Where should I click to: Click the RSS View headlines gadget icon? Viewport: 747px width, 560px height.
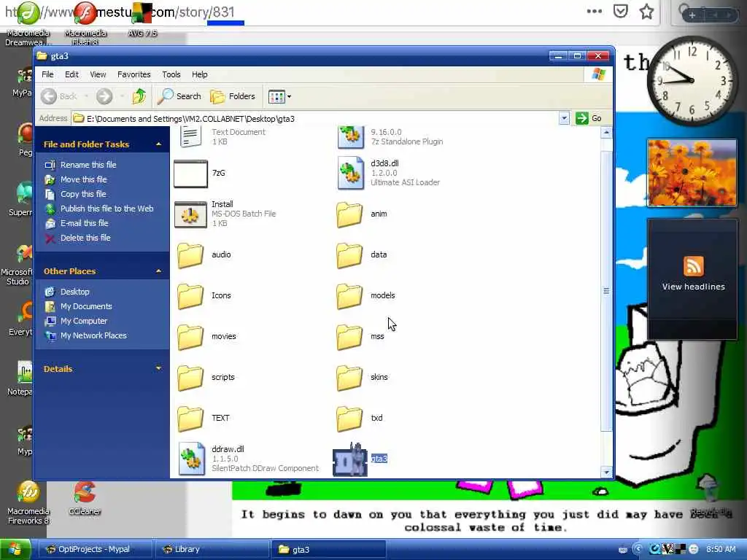point(693,265)
